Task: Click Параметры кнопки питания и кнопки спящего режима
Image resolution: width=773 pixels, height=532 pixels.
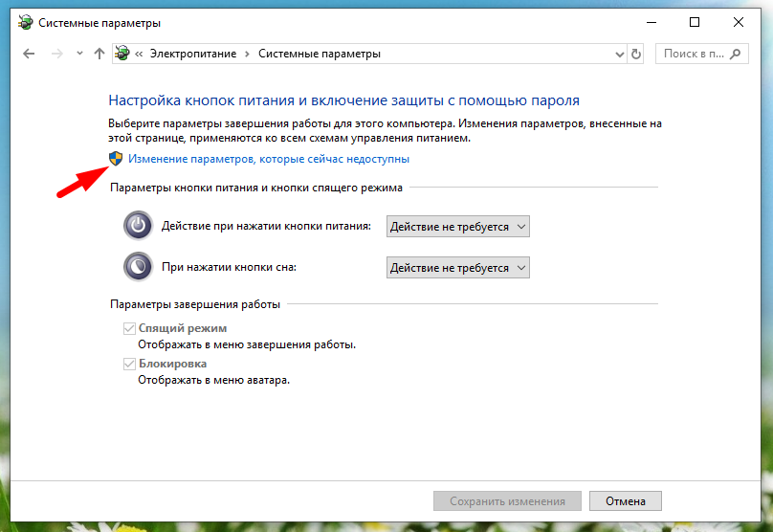Action: click(256, 188)
